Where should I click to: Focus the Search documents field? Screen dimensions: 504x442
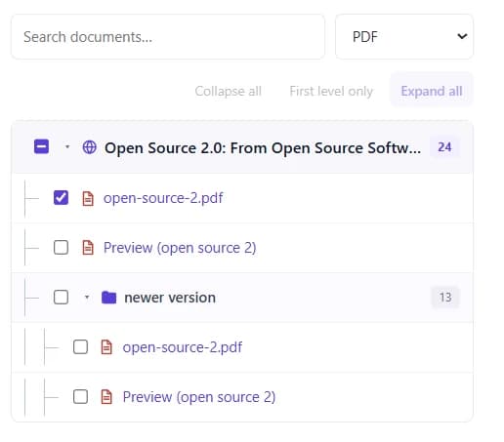pos(168,37)
